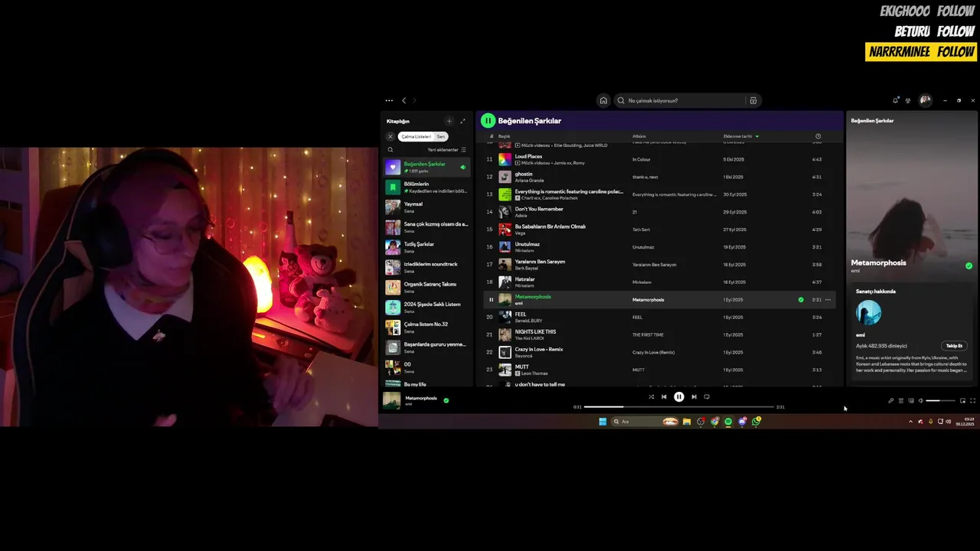Toggle the Sen filter chip
The image size is (980, 551).
click(440, 136)
